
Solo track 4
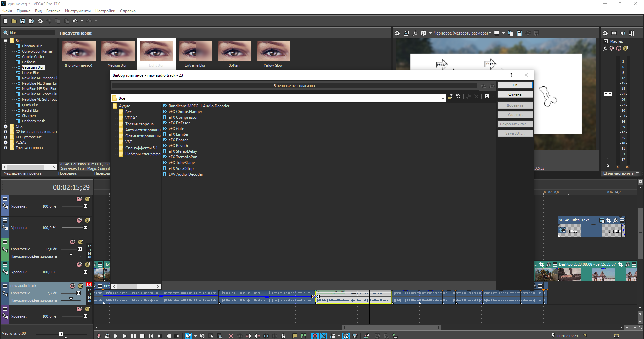(87, 220)
